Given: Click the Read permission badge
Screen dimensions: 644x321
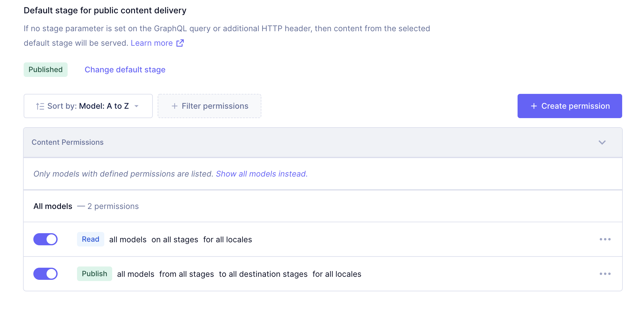Looking at the screenshot, I should tap(90, 239).
